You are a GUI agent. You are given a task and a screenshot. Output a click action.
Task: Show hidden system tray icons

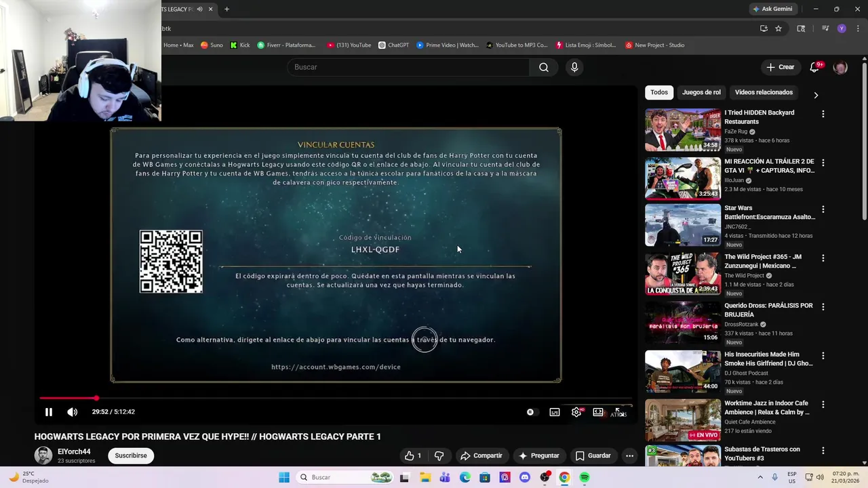[760, 477]
